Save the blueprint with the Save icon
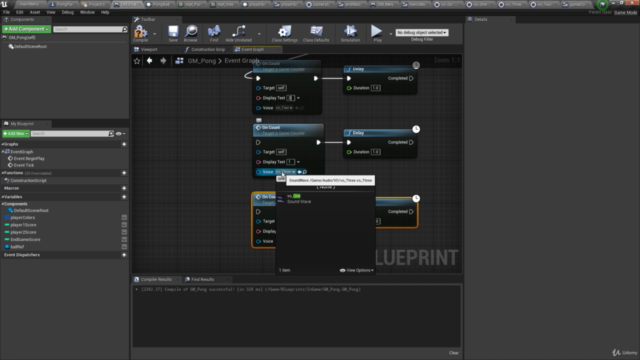The width and height of the screenshot is (640, 360). (x=173, y=33)
